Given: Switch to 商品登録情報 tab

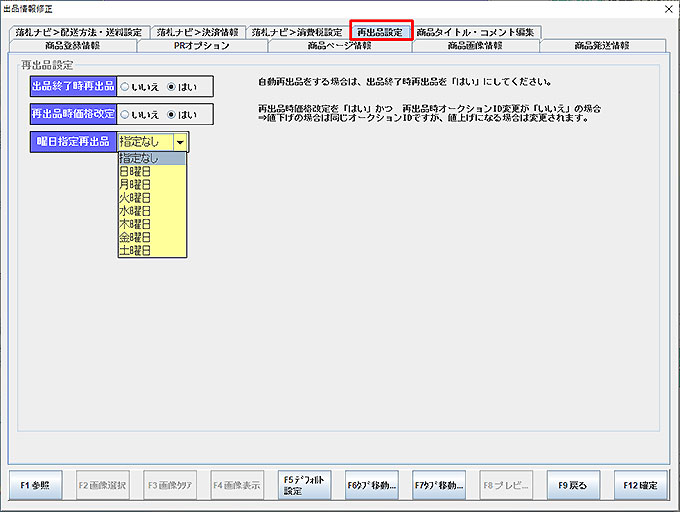Looking at the screenshot, I should point(72,46).
